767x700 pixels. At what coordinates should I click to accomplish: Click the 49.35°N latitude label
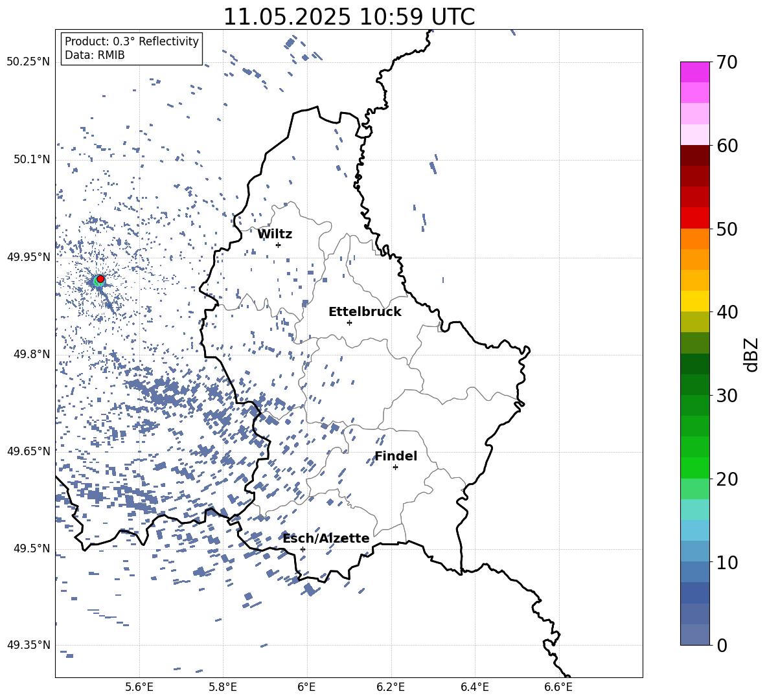pos(29,645)
